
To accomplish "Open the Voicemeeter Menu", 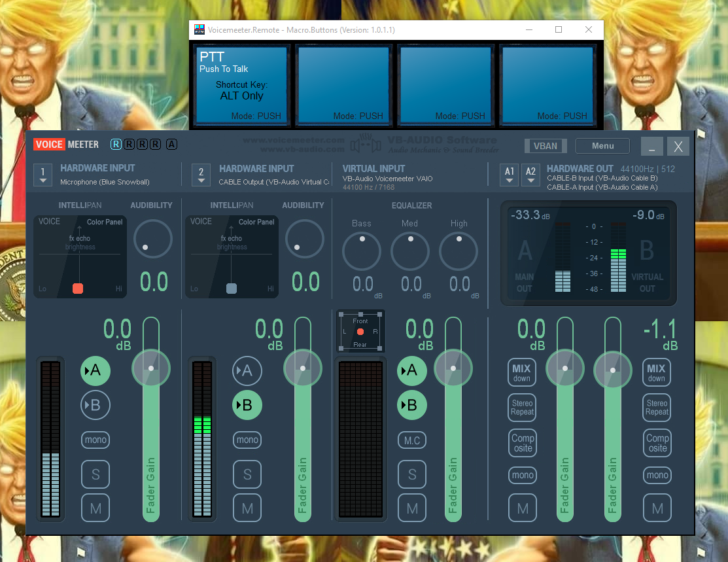I will (602, 146).
